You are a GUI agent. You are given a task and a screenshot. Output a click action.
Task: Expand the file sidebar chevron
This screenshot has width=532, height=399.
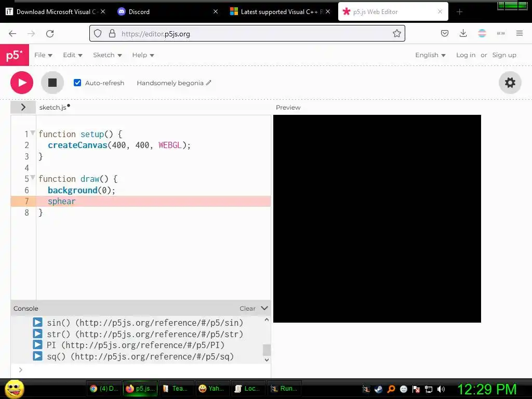[x=23, y=107]
